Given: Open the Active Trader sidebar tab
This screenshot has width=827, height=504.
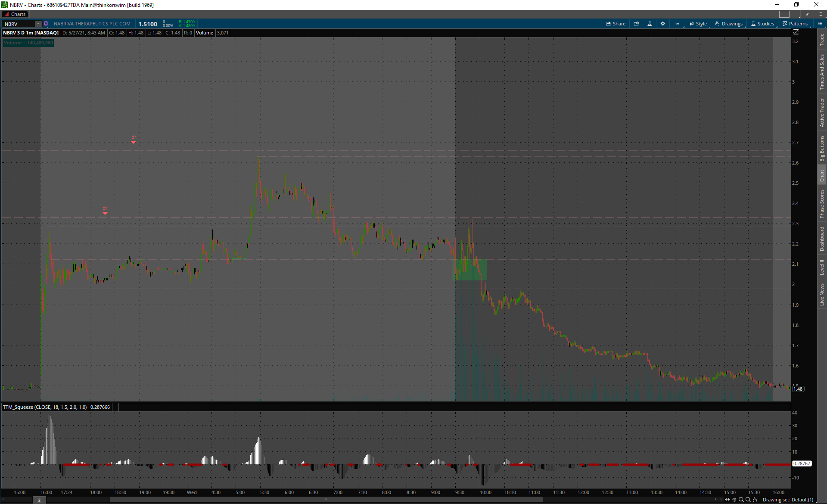Looking at the screenshot, I should point(822,112).
